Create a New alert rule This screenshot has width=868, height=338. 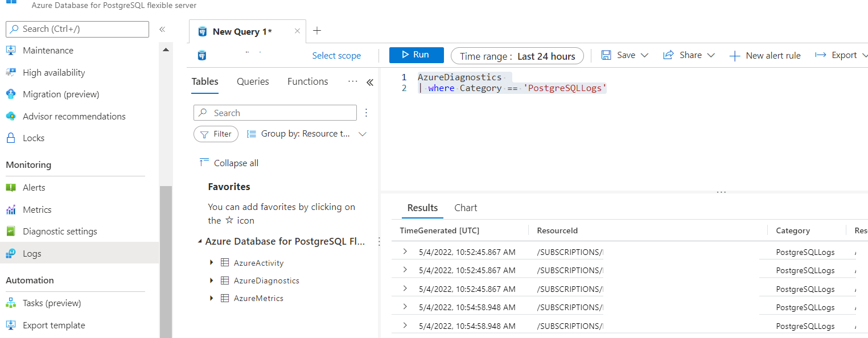[765, 56]
